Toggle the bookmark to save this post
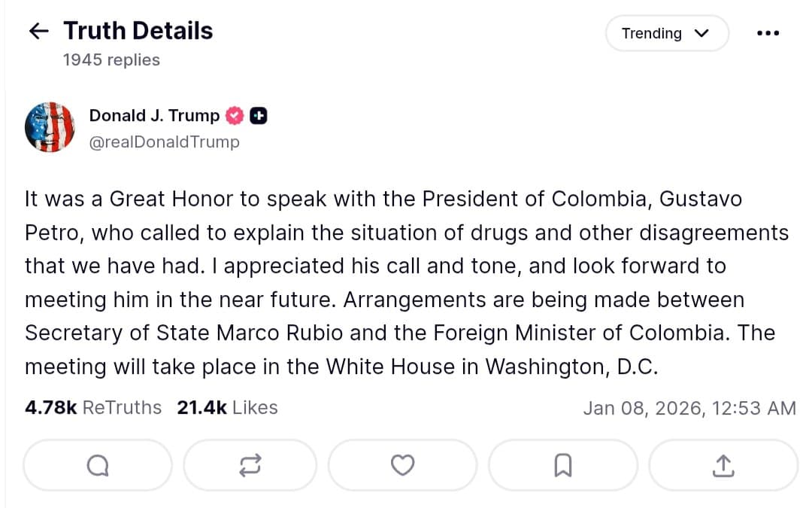This screenshot has width=812, height=508. click(562, 465)
